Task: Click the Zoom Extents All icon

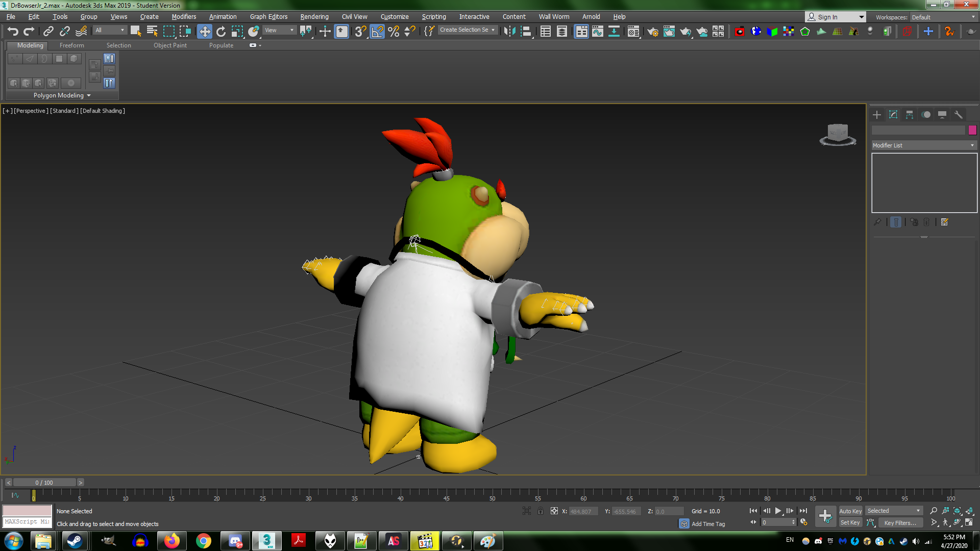Action: click(x=969, y=511)
